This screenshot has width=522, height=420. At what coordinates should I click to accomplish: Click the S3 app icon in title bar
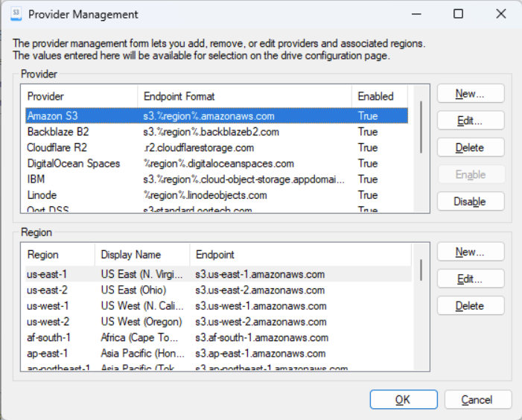tap(16, 14)
